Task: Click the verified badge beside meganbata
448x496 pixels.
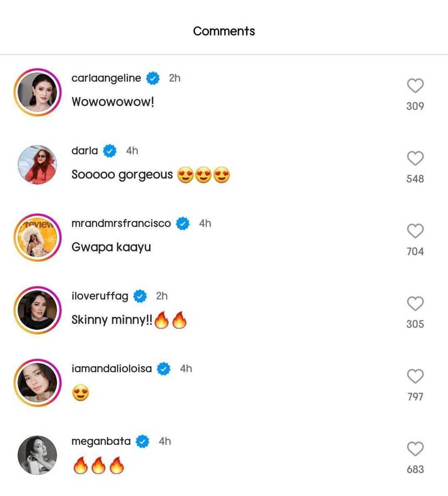Action: pyautogui.click(x=142, y=442)
